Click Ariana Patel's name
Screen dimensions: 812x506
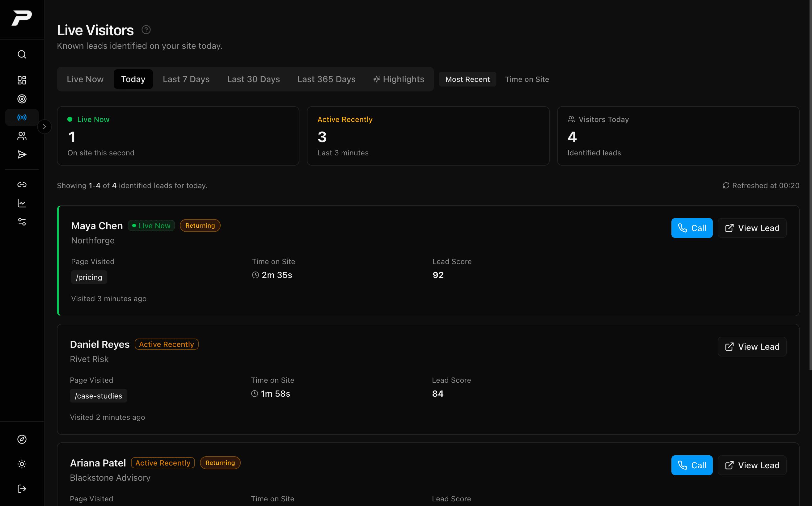pos(98,463)
